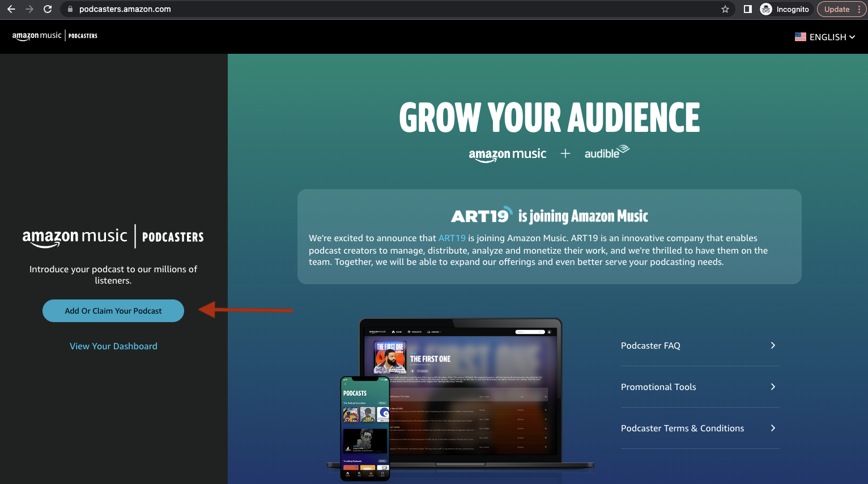Open the Promotional Tools row
The width and height of the screenshot is (868, 484).
(700, 387)
